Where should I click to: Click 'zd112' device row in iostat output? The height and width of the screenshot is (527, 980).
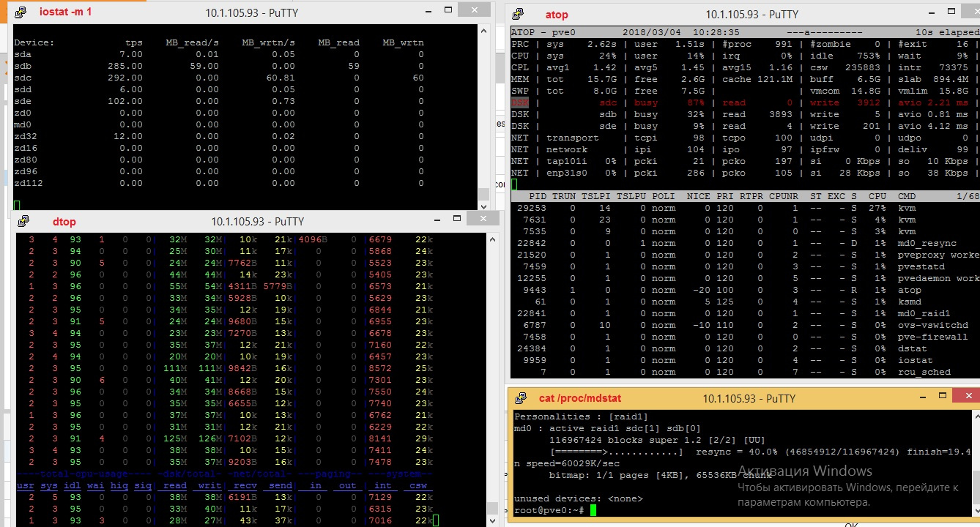(219, 183)
